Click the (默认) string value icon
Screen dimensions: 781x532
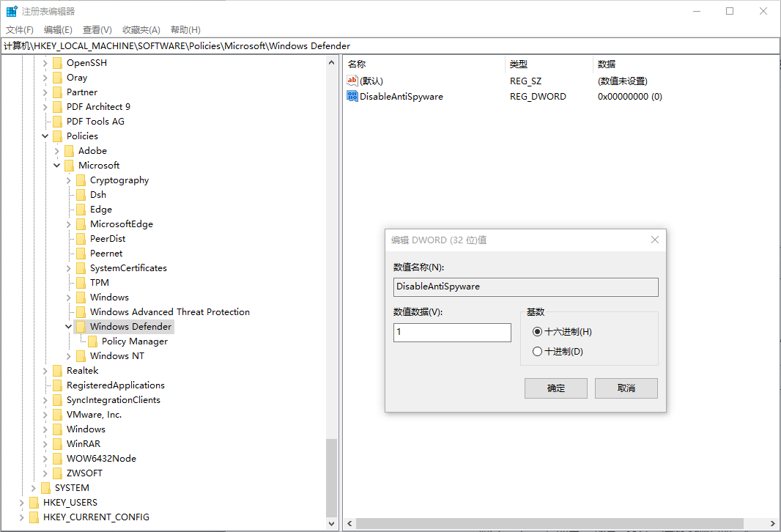point(352,81)
